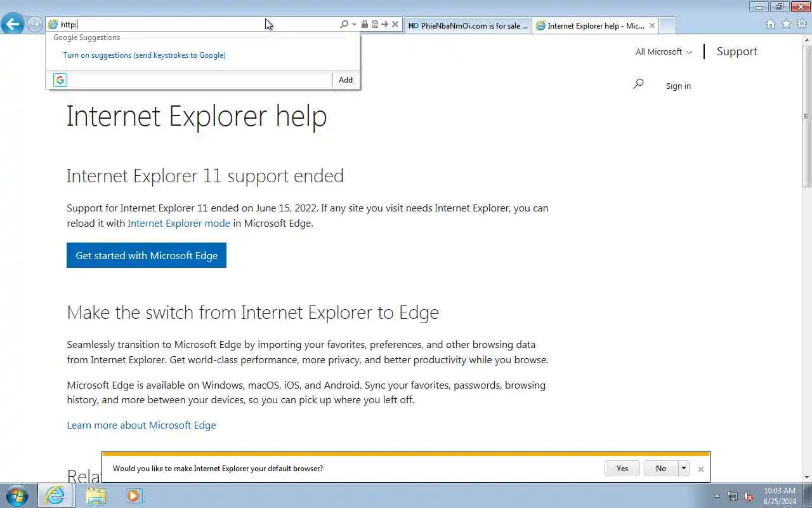
Task: Open a new blank tab
Action: (667, 25)
